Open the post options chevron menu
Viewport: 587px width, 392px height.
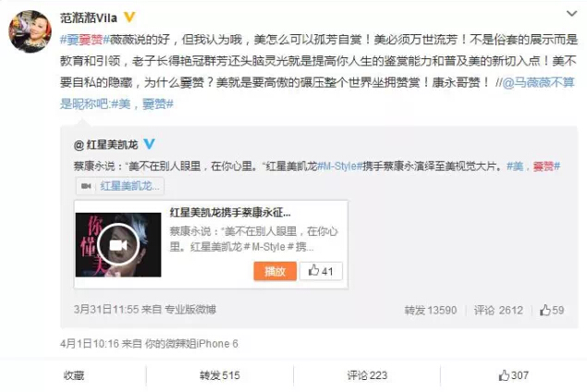571,14
